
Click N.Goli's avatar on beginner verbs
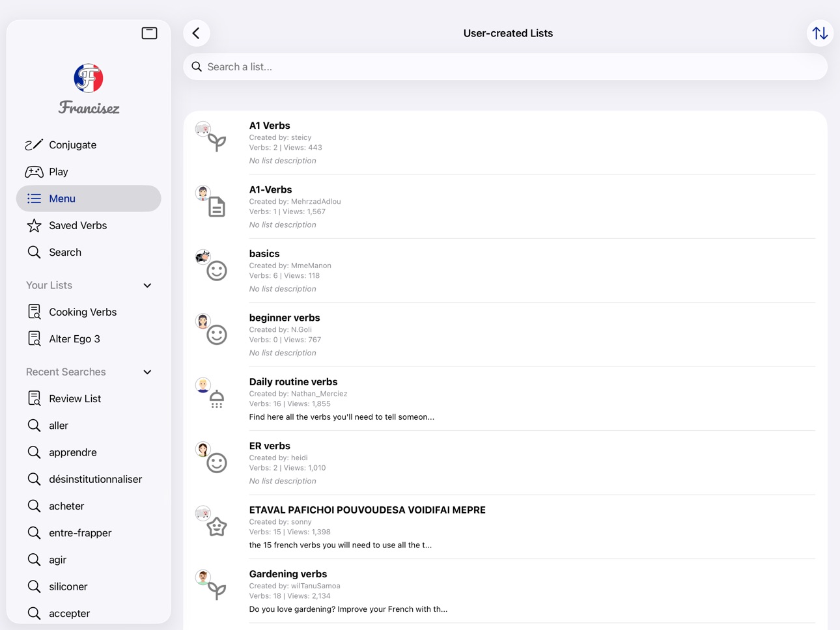click(x=203, y=321)
